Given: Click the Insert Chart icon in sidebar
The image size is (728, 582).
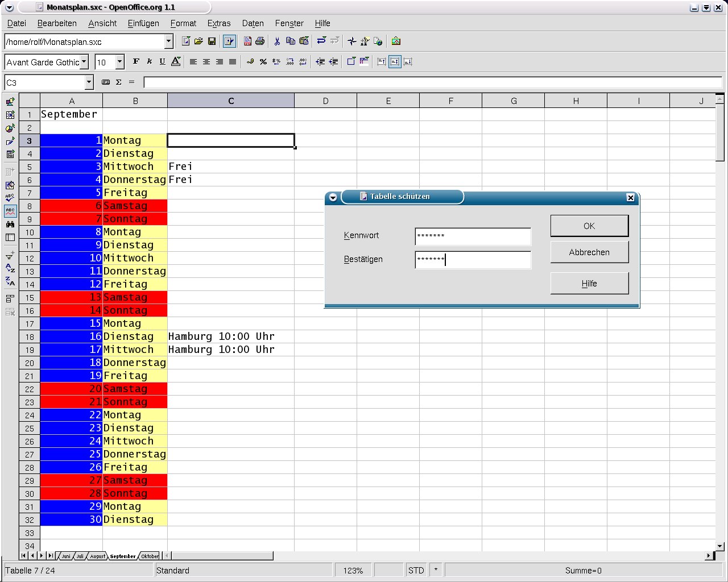Looking at the screenshot, I should coord(10,128).
